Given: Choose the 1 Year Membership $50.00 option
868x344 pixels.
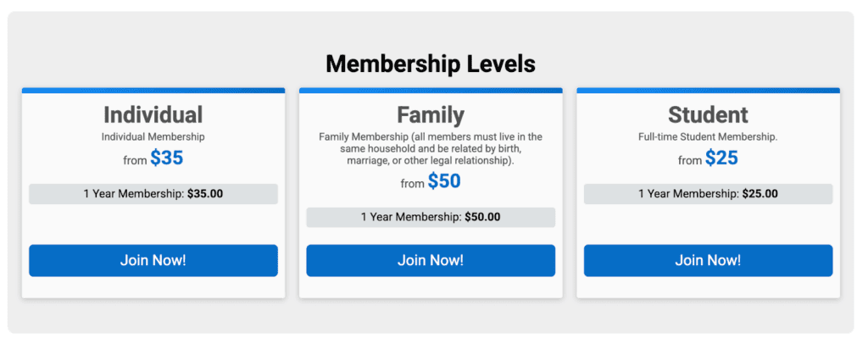Looking at the screenshot, I should click(431, 217).
